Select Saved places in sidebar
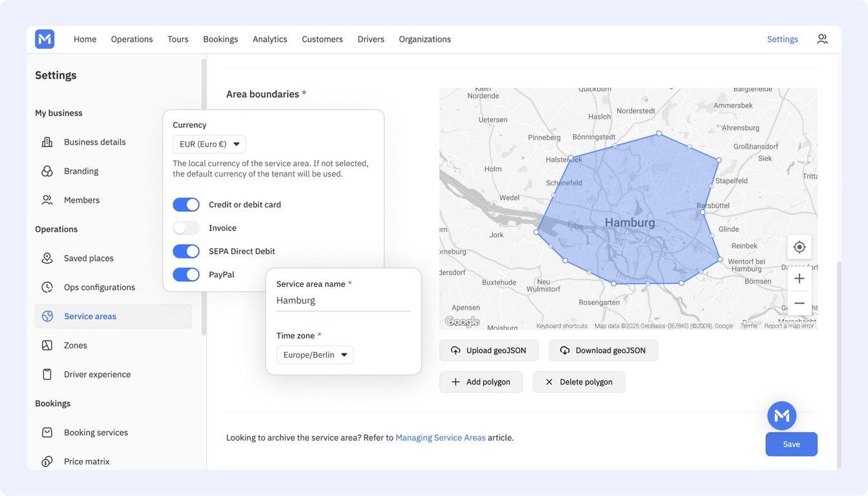The height and width of the screenshot is (496, 868). click(x=89, y=258)
